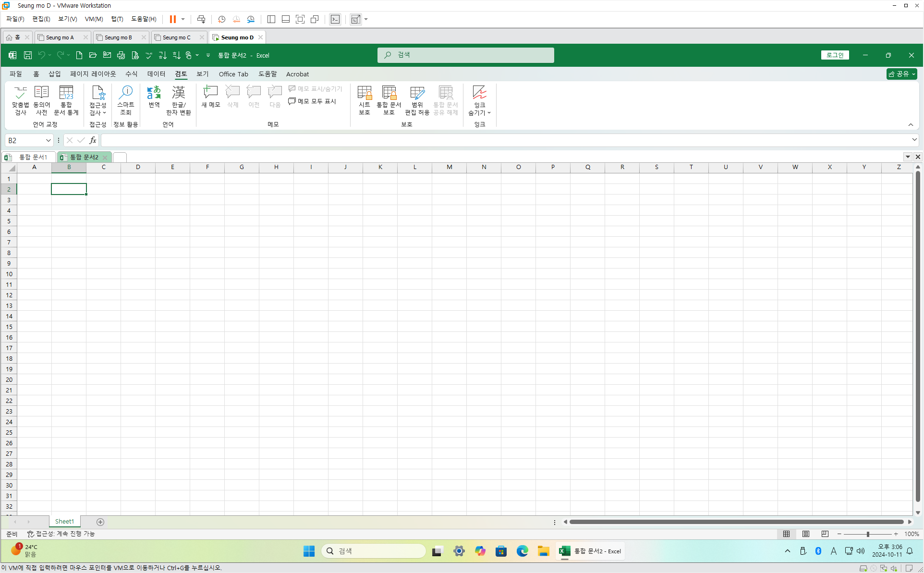Switch to Page Break Preview in status bar
This screenshot has width=924, height=573.
point(825,534)
